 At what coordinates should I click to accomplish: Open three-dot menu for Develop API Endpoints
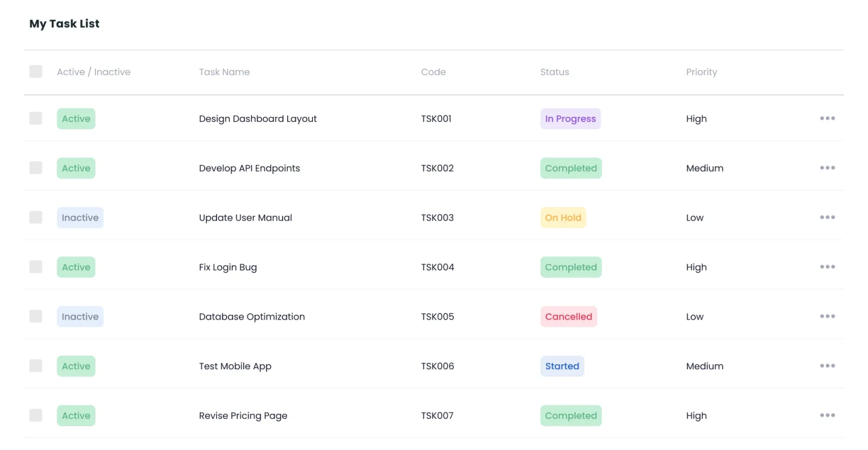(x=827, y=168)
